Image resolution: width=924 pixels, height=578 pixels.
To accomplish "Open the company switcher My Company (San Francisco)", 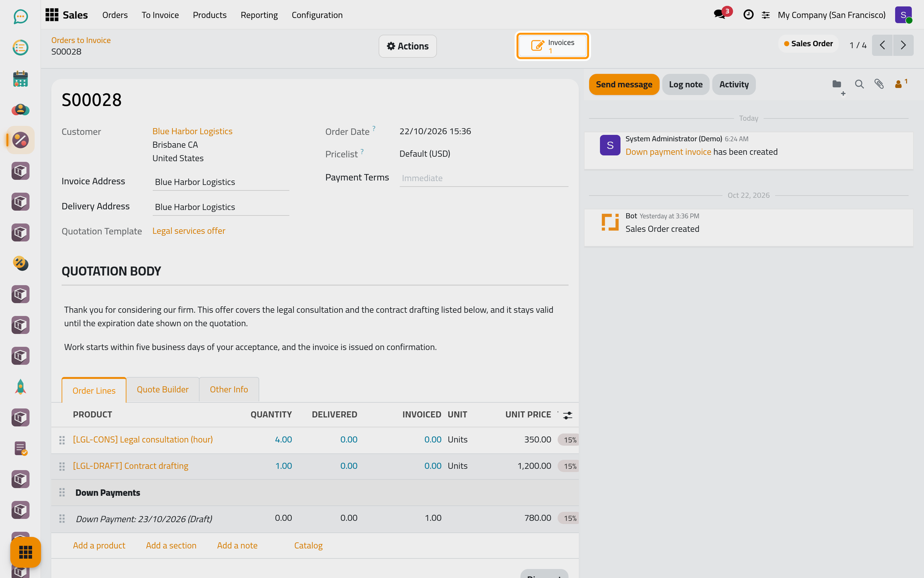I will (832, 15).
